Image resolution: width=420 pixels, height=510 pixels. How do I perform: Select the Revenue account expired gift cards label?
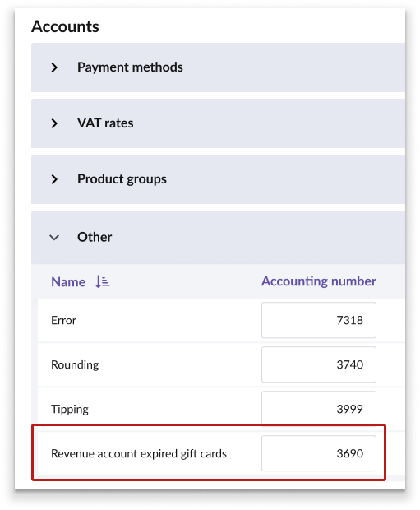[x=139, y=454]
